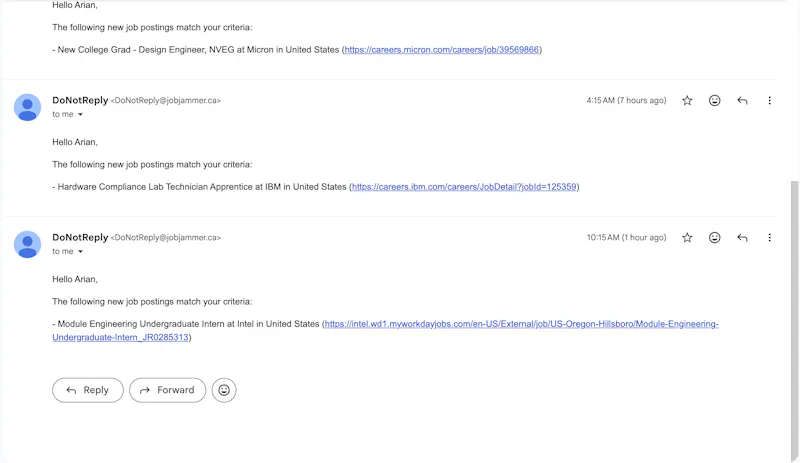The image size is (800, 463).
Task: Star the 4:15 AM IBM job email
Action: pos(687,101)
